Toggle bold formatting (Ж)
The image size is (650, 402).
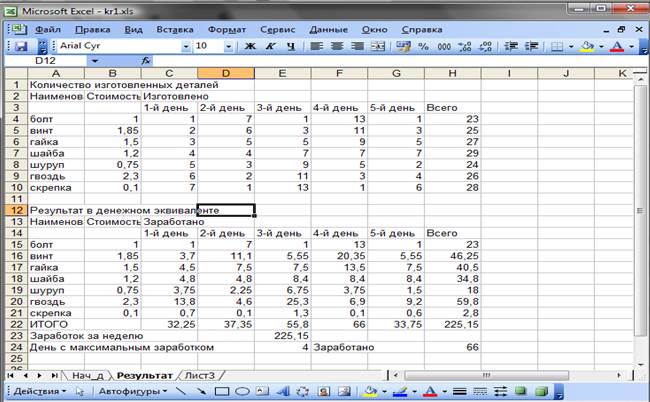click(250, 46)
